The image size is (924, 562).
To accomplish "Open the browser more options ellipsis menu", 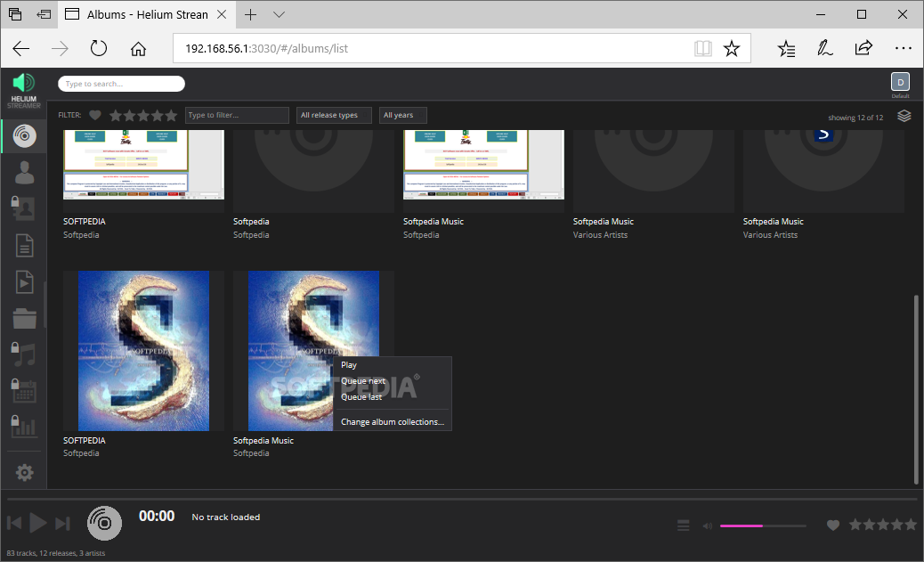I will 903,48.
